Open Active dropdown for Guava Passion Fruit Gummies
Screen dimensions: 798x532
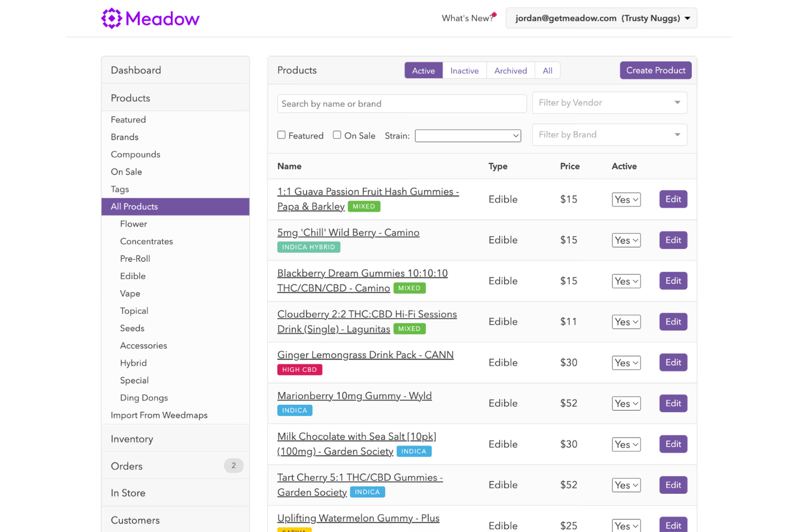[x=626, y=199]
